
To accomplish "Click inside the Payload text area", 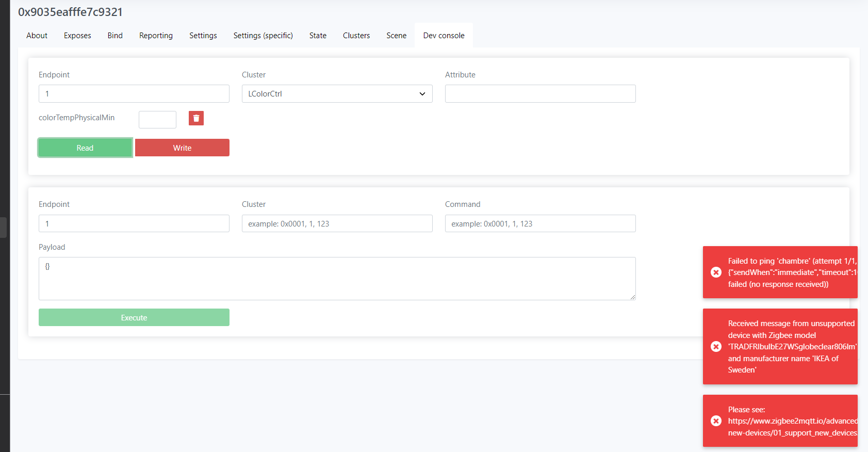I will pyautogui.click(x=337, y=279).
